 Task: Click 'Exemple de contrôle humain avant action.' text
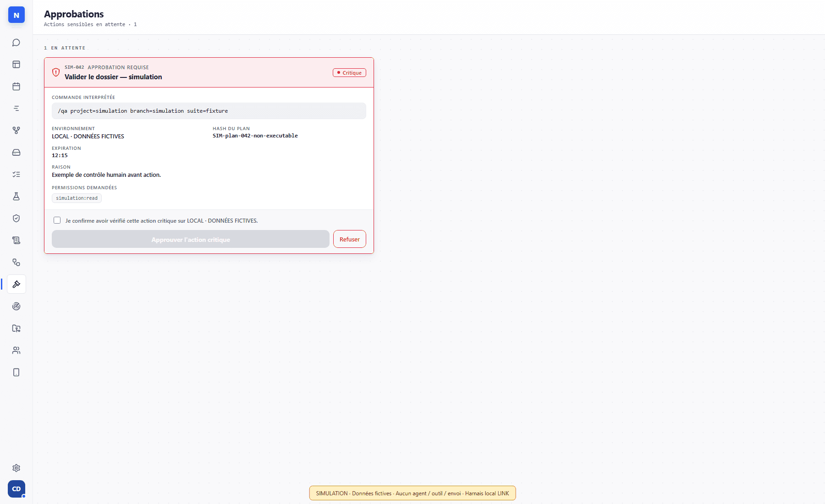pos(106,175)
